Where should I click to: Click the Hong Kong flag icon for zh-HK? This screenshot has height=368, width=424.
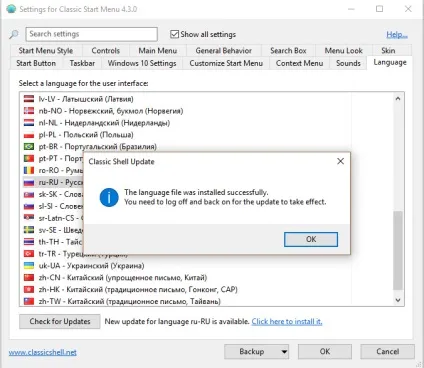click(x=29, y=289)
